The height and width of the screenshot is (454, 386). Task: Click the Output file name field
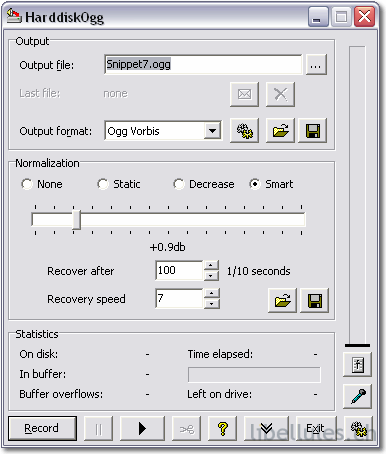tap(203, 64)
